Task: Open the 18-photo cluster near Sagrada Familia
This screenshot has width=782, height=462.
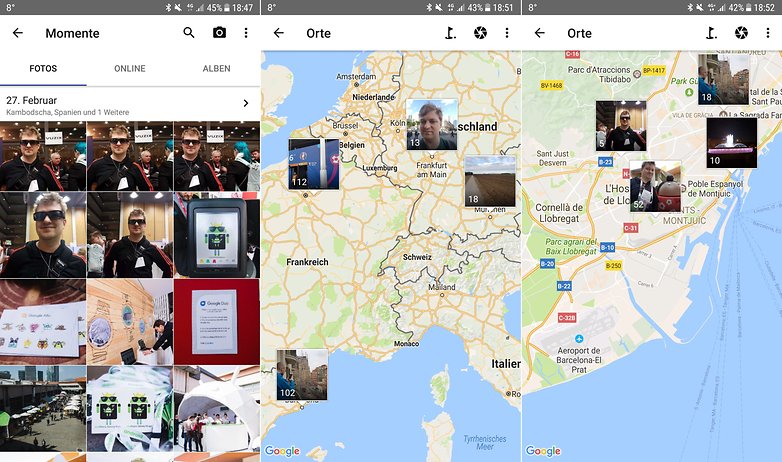Action: (723, 79)
